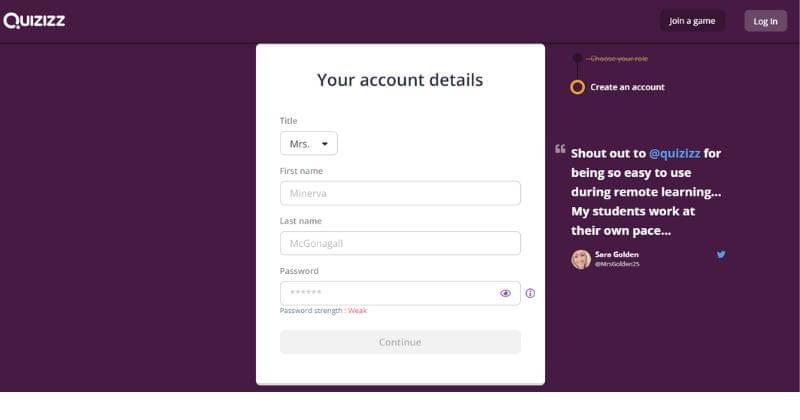Select the Create an account step label

[627, 87]
